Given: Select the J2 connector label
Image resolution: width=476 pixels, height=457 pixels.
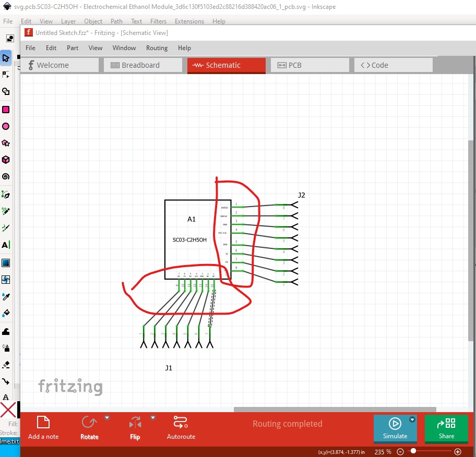Looking at the screenshot, I should coord(302,195).
